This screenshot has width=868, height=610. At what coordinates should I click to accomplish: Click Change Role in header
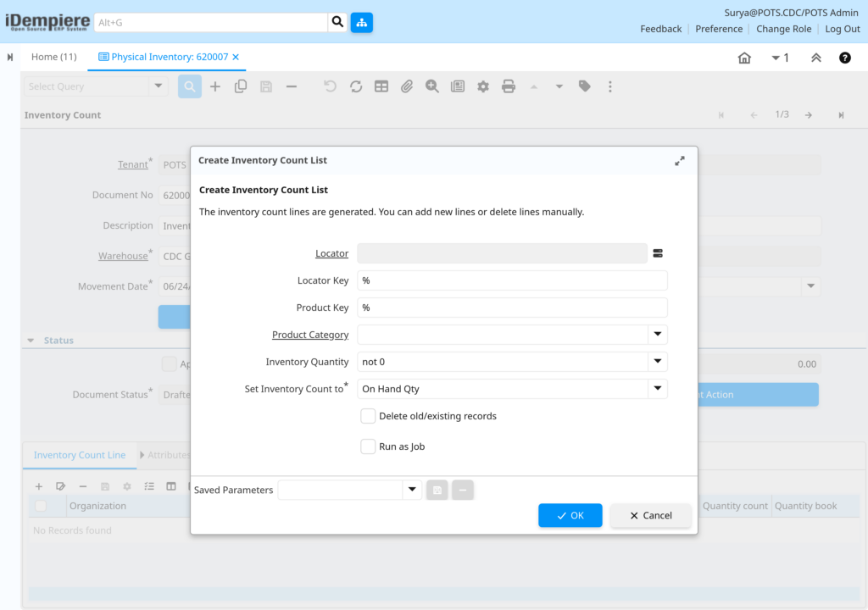[x=784, y=29]
